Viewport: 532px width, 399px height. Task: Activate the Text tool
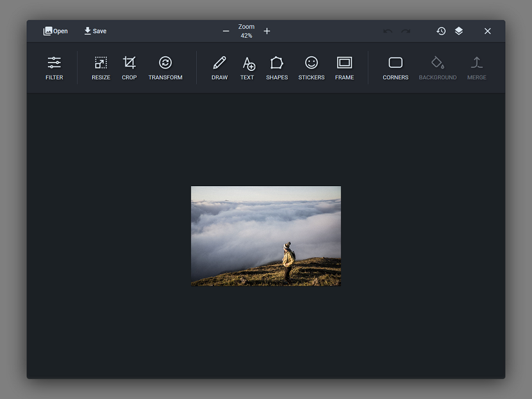tap(247, 67)
